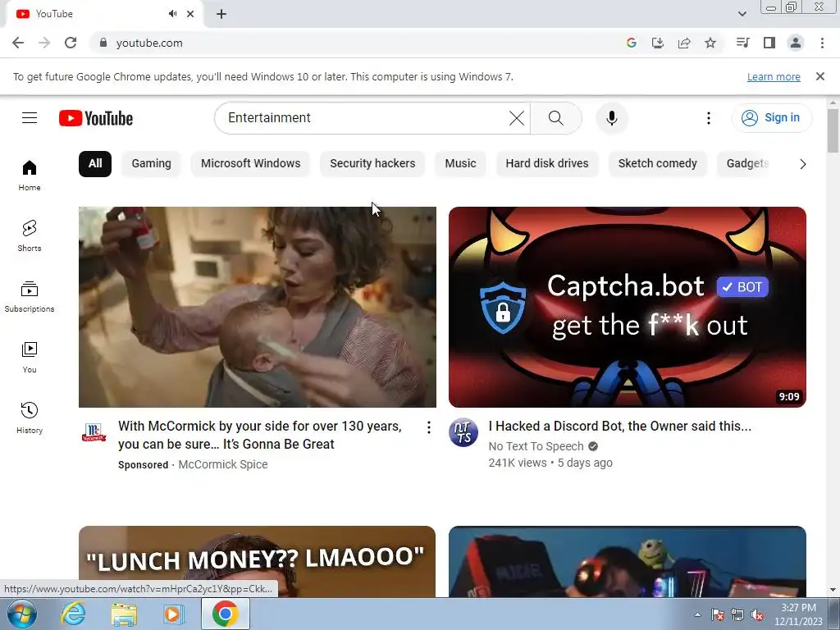Open tab search chevron dropdown

pyautogui.click(x=742, y=14)
